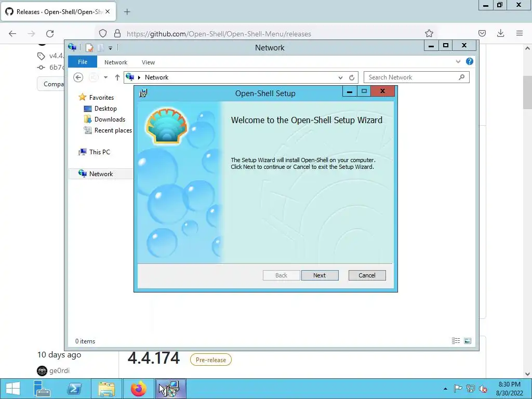532x399 pixels.
Task: Open Action Center flag icon in tray
Action: tap(458, 389)
